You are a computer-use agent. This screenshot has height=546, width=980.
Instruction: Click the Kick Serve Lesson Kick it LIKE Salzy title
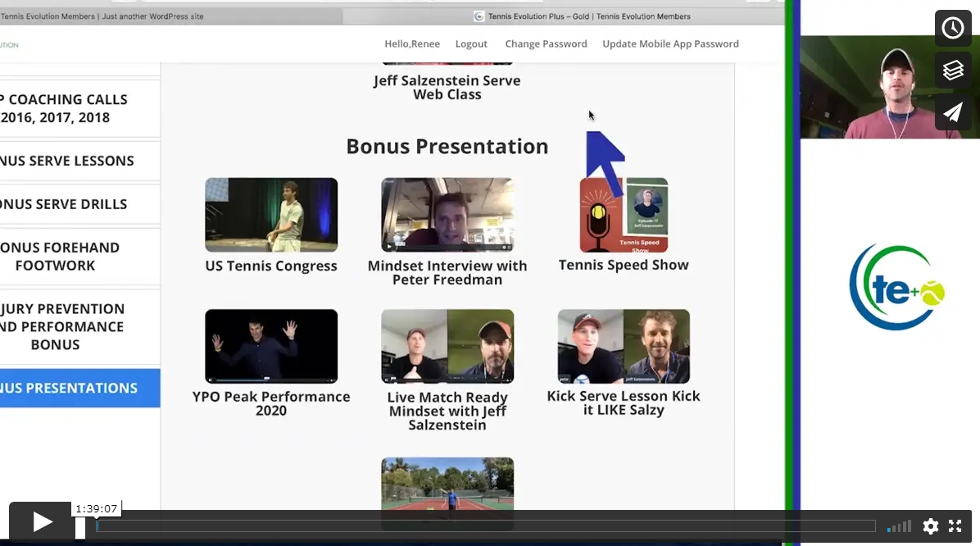pyautogui.click(x=624, y=403)
